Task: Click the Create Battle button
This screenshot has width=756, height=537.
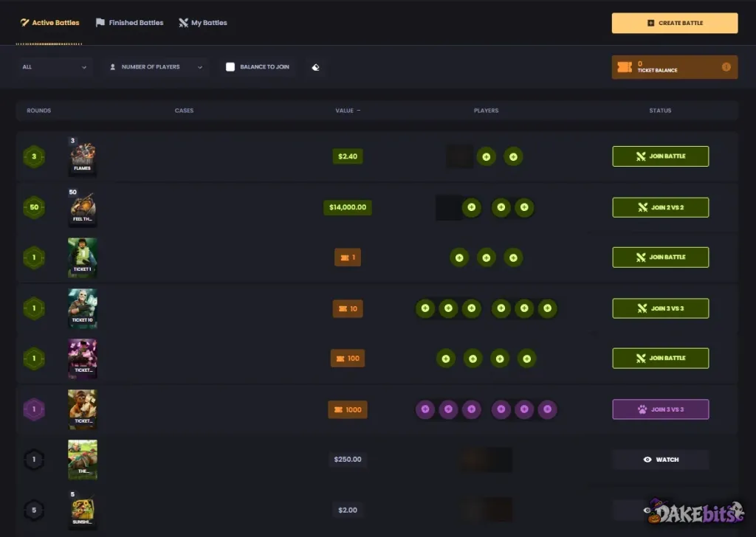Action: pos(675,23)
